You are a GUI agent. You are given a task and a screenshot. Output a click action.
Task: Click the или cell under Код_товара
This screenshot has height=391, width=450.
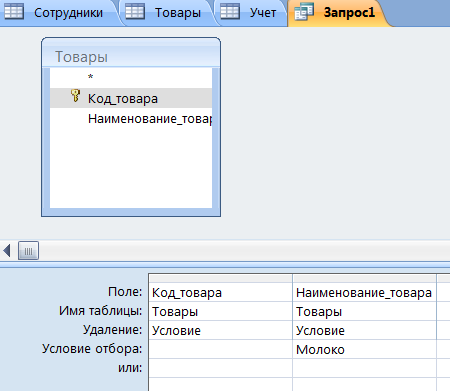point(220,368)
